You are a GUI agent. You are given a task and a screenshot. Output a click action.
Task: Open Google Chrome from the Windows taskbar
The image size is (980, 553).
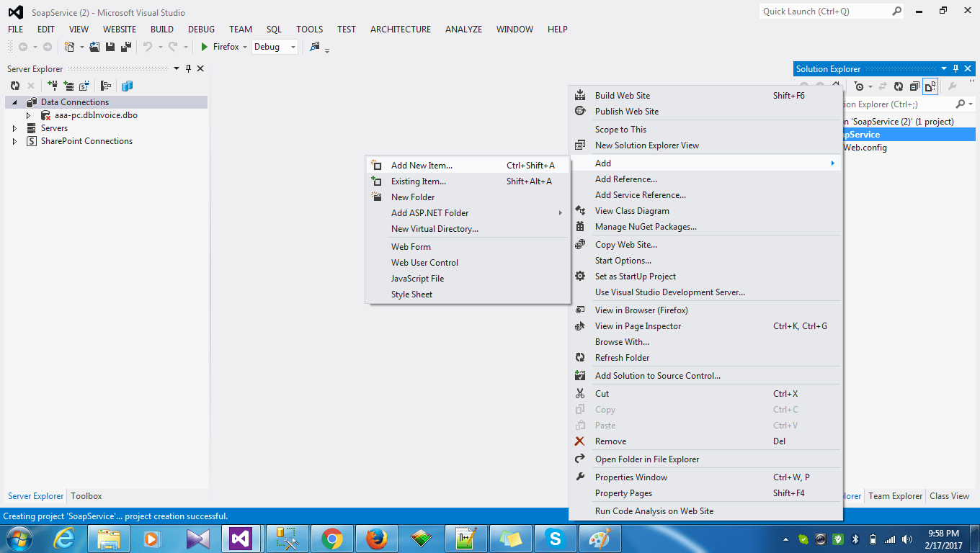(332, 538)
